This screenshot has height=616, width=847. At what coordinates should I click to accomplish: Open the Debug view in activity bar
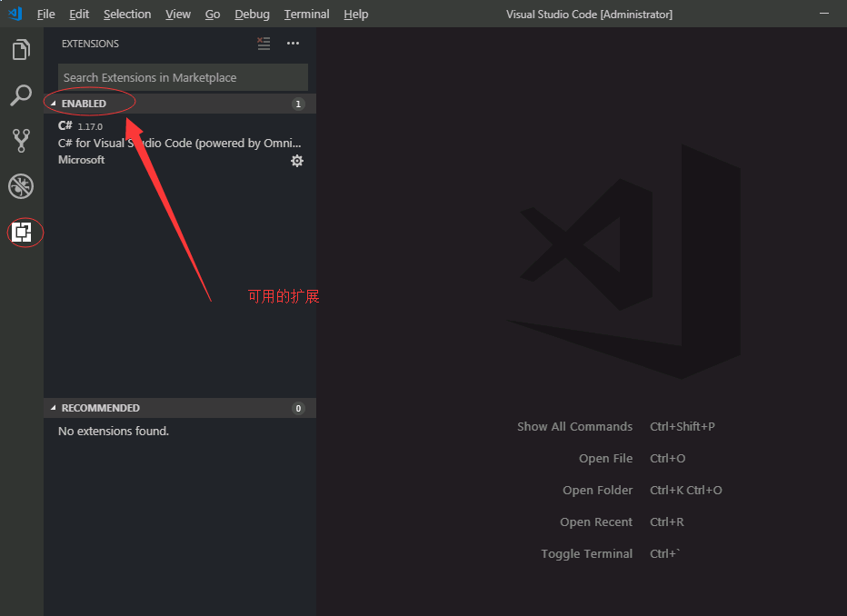21,186
